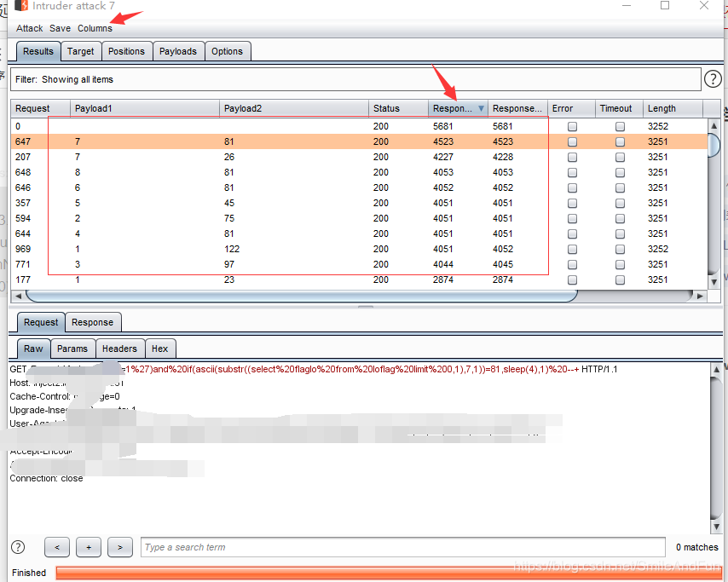The width and height of the screenshot is (728, 582).
Task: Open the filter help question mark icon
Action: pyautogui.click(x=713, y=79)
